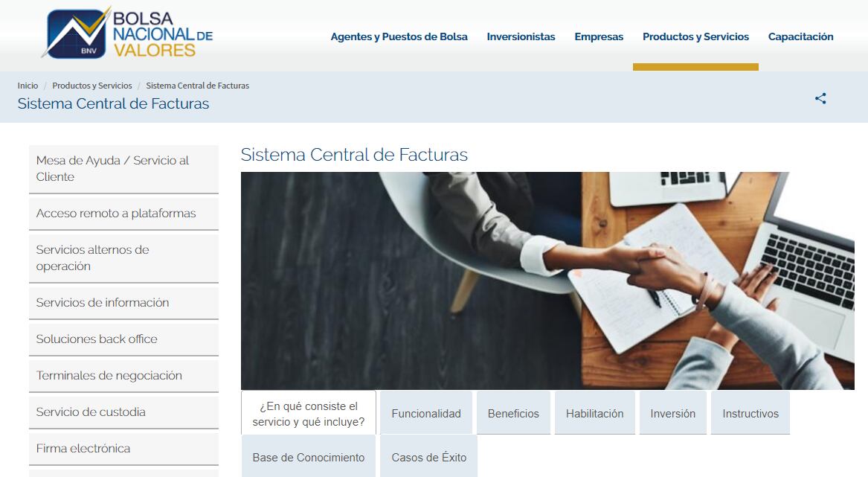Open Acceso remoto a plataformas sidebar item
The height and width of the screenshot is (477, 868).
coord(123,214)
